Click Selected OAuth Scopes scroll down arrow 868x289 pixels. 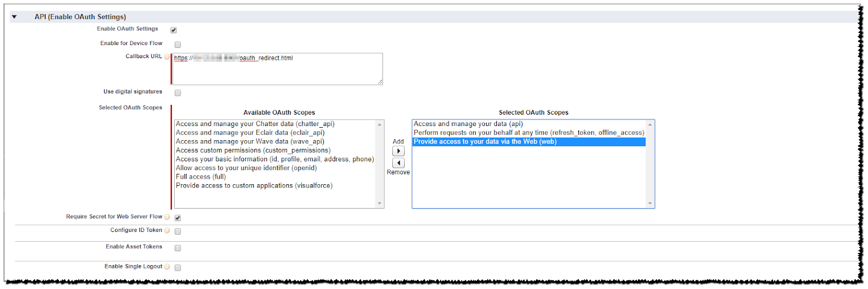tap(650, 204)
